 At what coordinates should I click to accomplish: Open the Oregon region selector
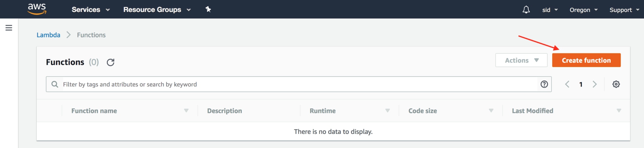[583, 10]
